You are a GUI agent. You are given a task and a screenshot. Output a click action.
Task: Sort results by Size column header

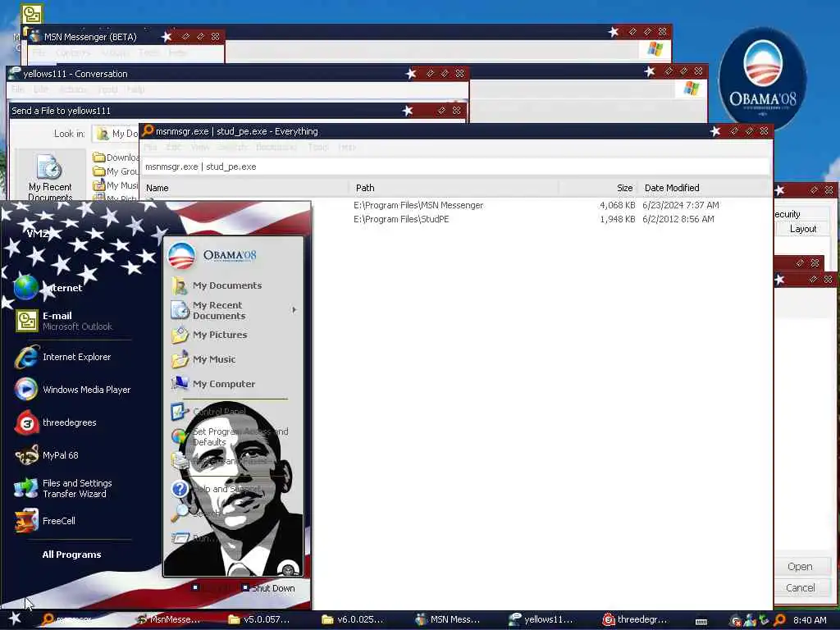click(598, 188)
